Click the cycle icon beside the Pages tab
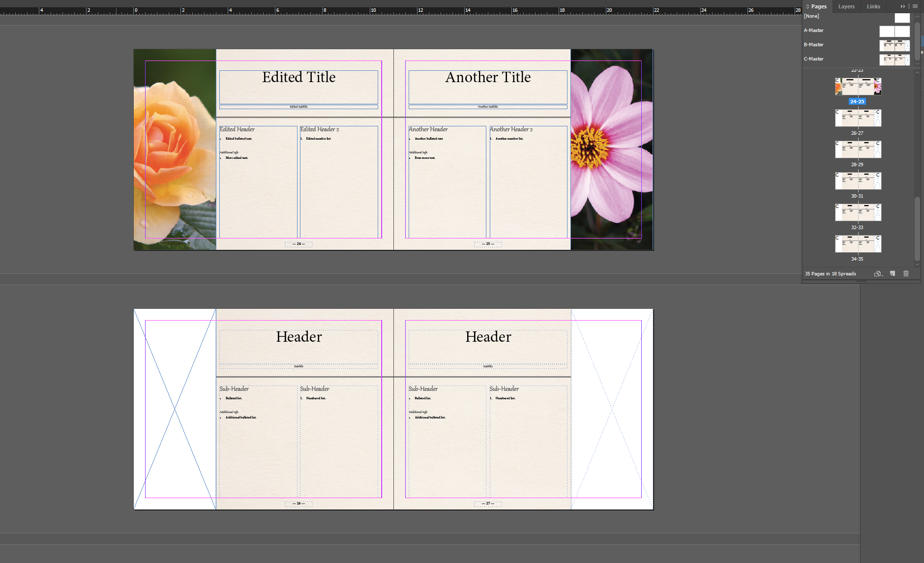Screen dimensions: 924x563 807,6
